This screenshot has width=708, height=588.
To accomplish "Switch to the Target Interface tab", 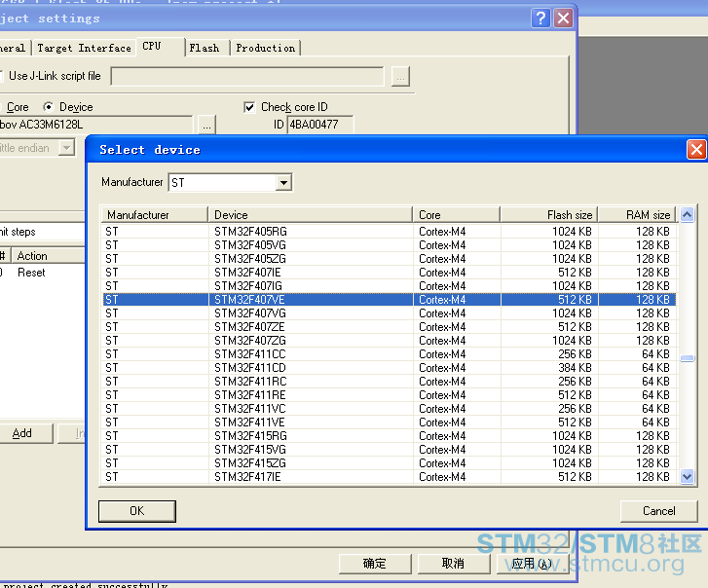I will point(84,48).
